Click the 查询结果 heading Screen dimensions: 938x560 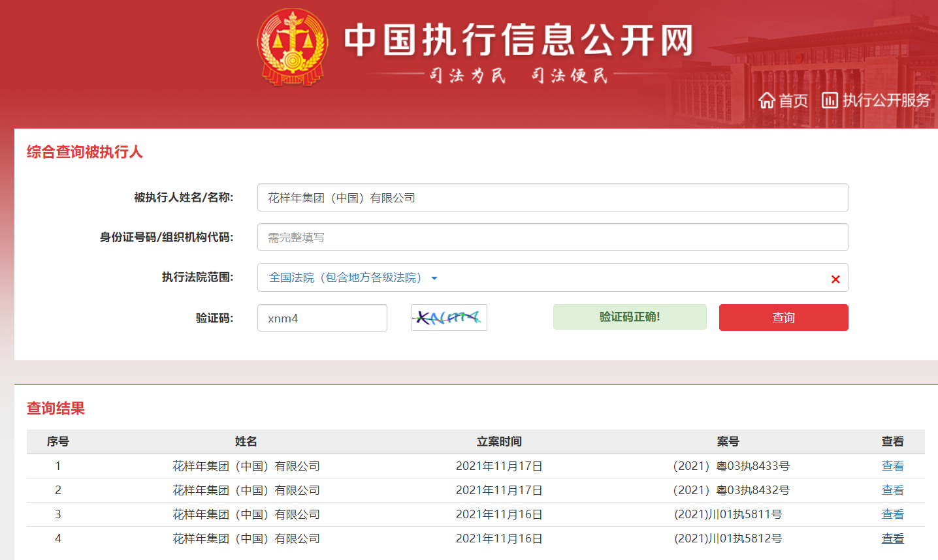click(x=56, y=409)
